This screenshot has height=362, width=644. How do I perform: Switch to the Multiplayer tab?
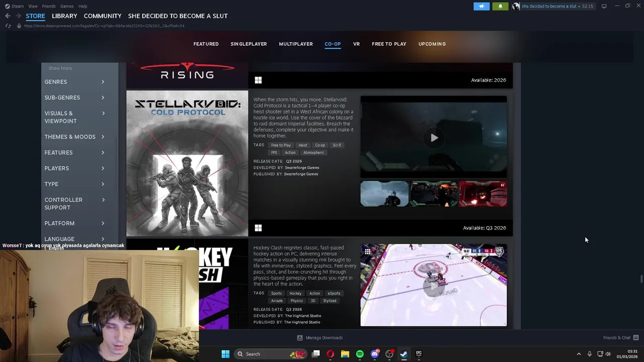296,44
